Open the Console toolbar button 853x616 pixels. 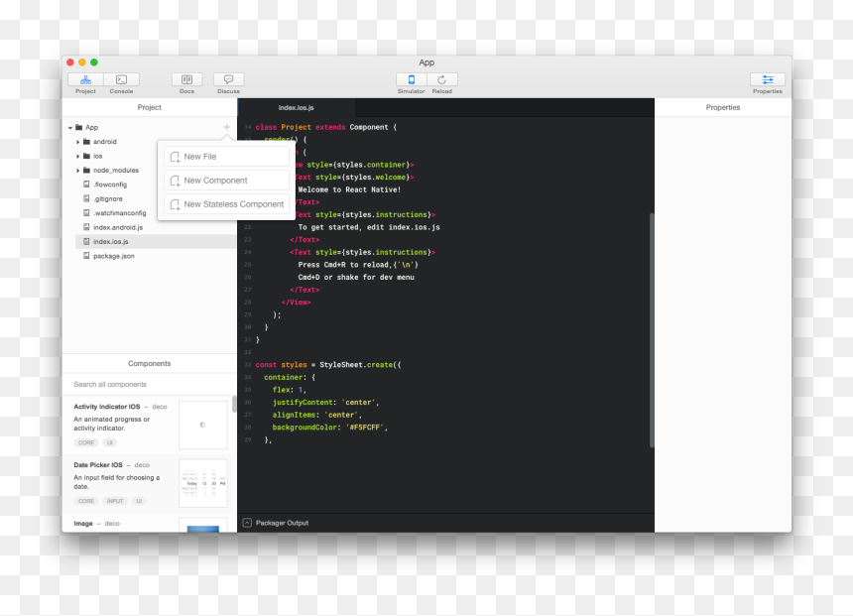121,80
